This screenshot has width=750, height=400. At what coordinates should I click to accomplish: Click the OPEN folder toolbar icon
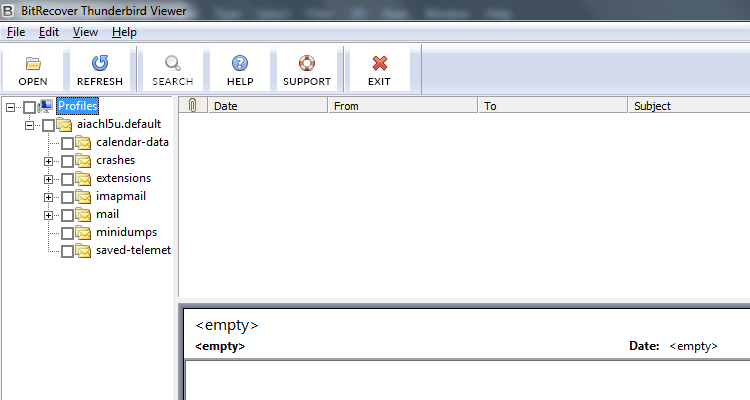33,63
